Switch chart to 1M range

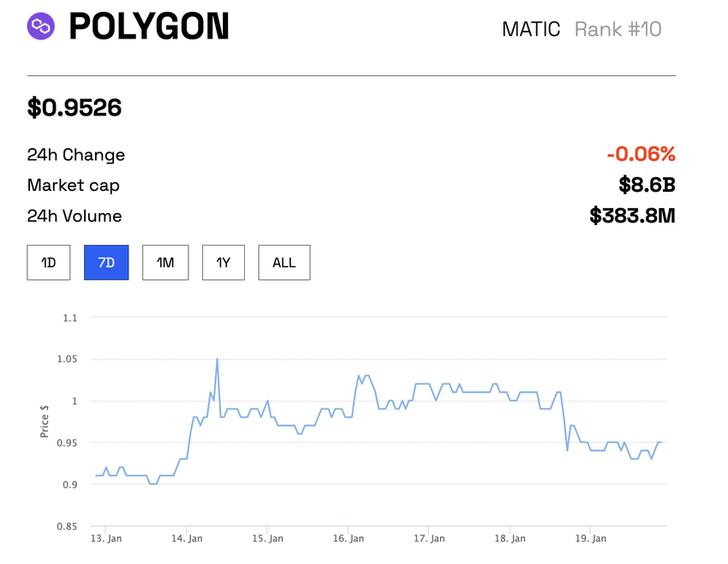pos(165,263)
